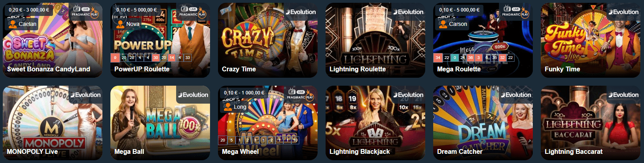
Task: Click the dealer icon beside Carson
Action: (443, 24)
